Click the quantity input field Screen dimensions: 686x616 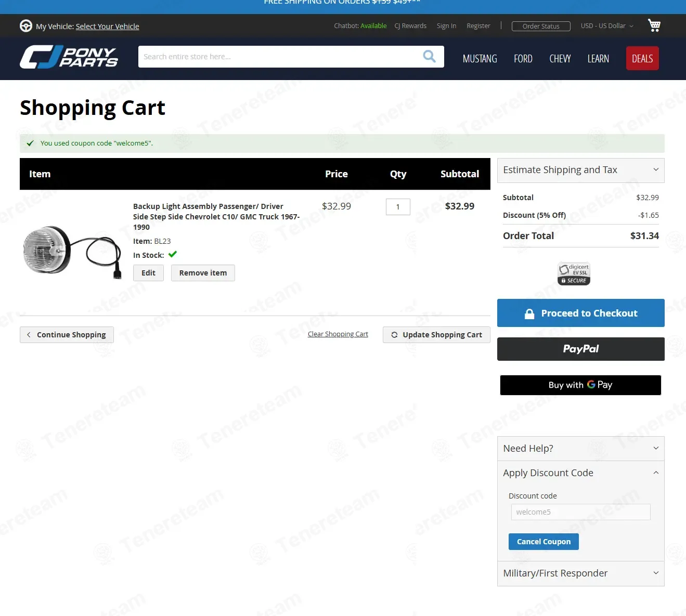[398, 207]
